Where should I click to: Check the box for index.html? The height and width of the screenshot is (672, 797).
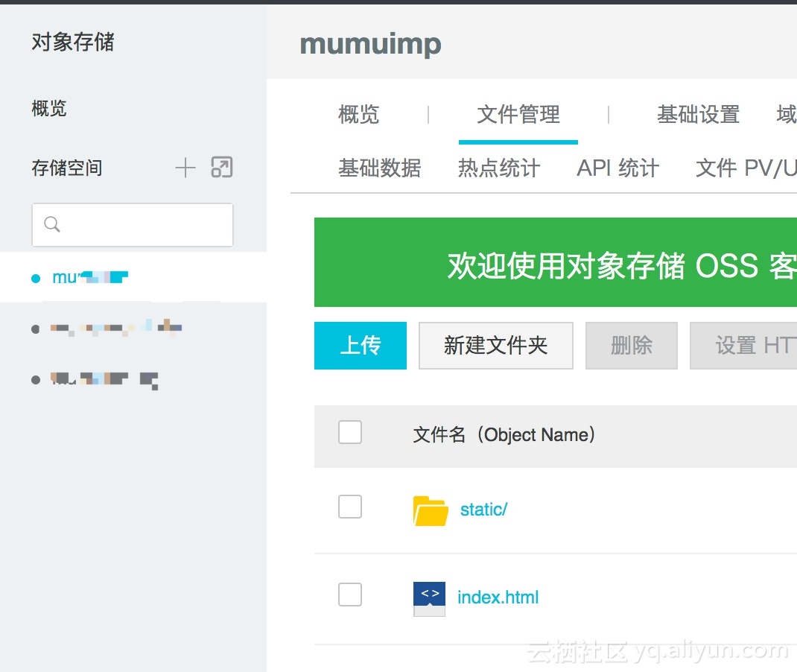[x=349, y=595]
